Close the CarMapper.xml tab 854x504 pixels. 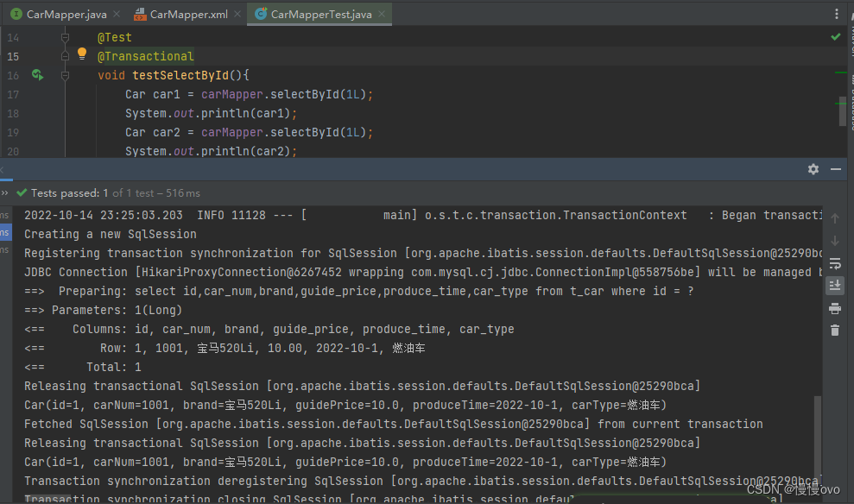tap(237, 14)
